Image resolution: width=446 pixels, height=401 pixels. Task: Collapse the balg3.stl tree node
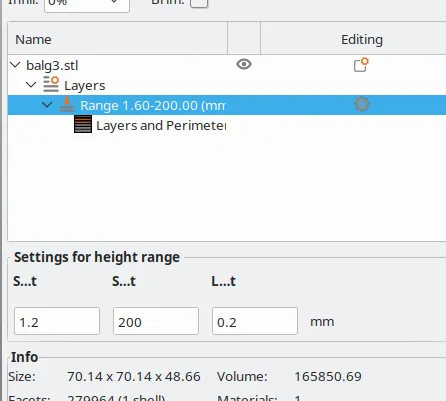tap(15, 65)
